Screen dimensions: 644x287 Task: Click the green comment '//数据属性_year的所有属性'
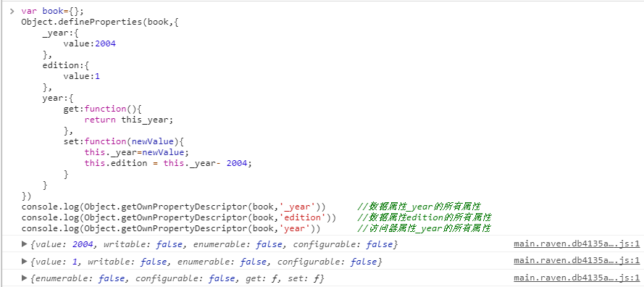click(x=419, y=207)
